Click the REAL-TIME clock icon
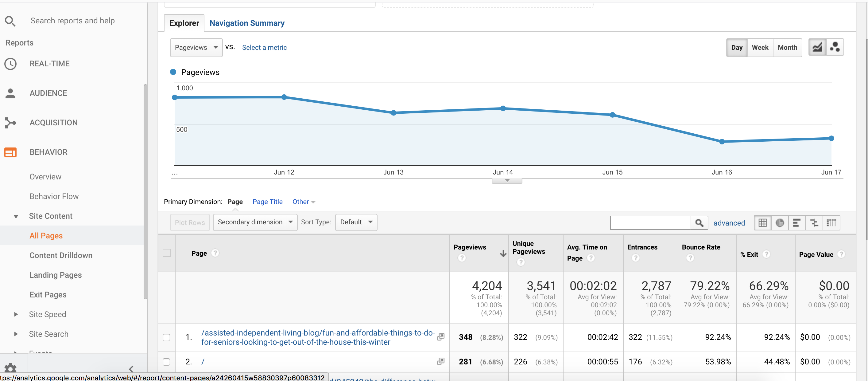Image resolution: width=868 pixels, height=381 pixels. coord(10,64)
